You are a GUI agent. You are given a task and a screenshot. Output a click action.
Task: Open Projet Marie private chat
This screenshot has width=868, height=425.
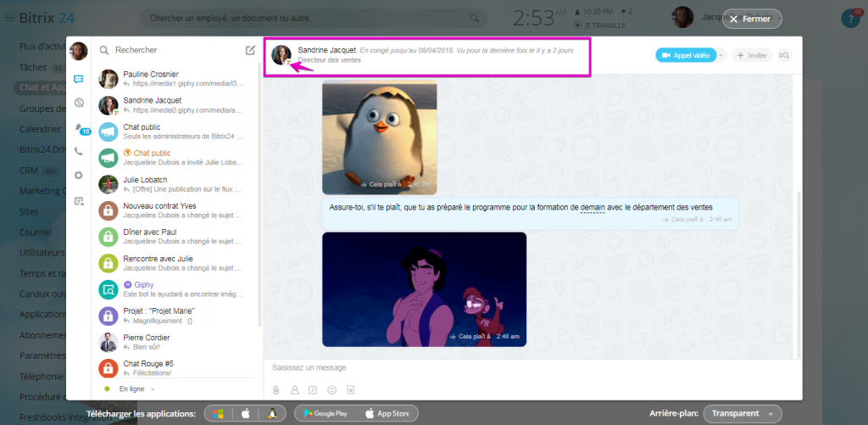[x=175, y=316]
